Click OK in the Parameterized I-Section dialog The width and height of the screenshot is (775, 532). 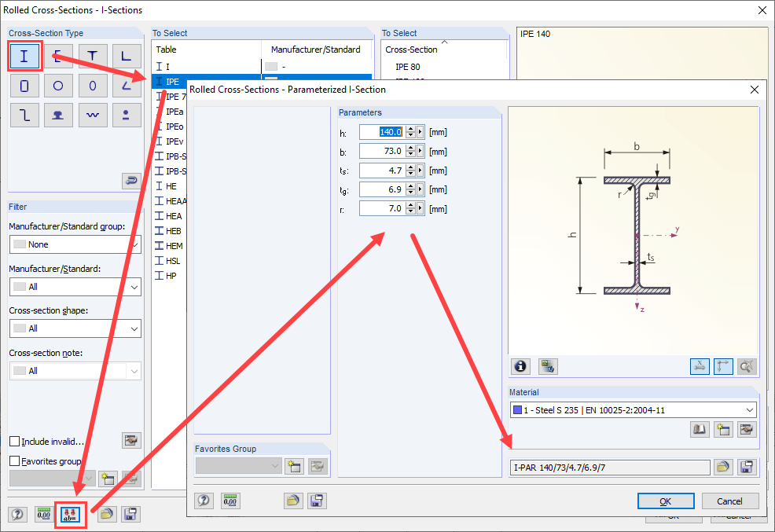coord(665,501)
